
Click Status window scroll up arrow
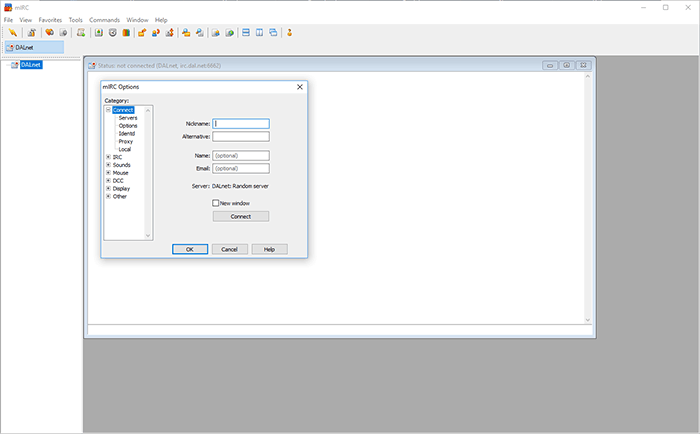click(x=588, y=76)
